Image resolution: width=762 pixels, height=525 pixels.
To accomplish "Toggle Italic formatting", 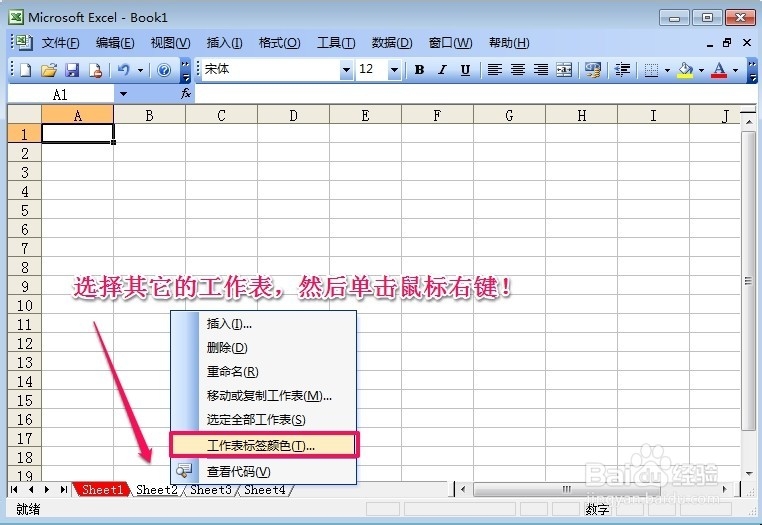I will 442,70.
